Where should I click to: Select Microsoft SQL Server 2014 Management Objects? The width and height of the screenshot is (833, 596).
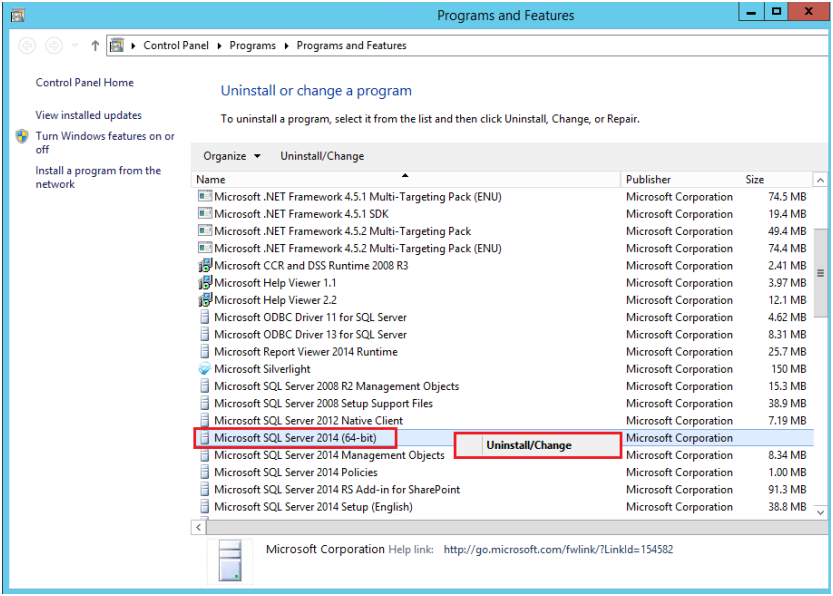click(329, 455)
